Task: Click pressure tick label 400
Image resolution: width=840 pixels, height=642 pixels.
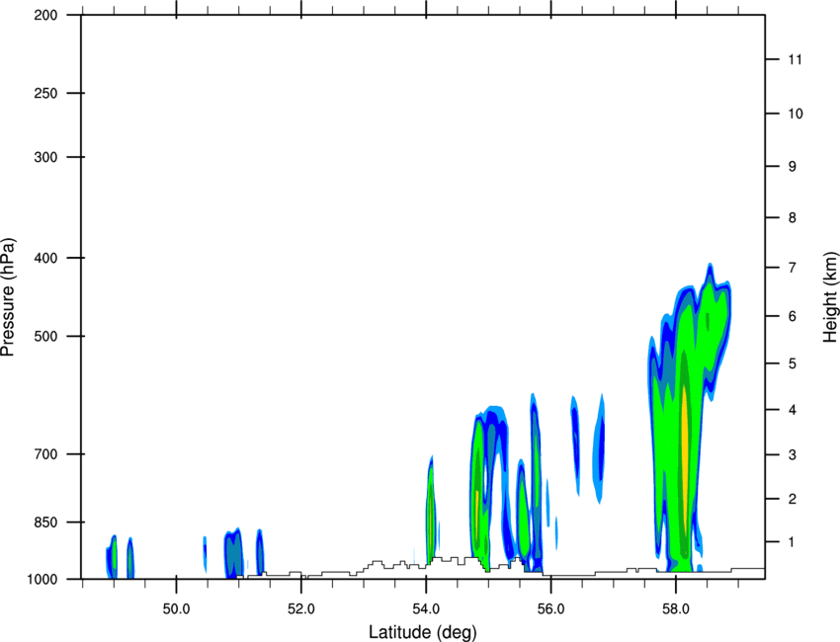Action: coord(45,258)
